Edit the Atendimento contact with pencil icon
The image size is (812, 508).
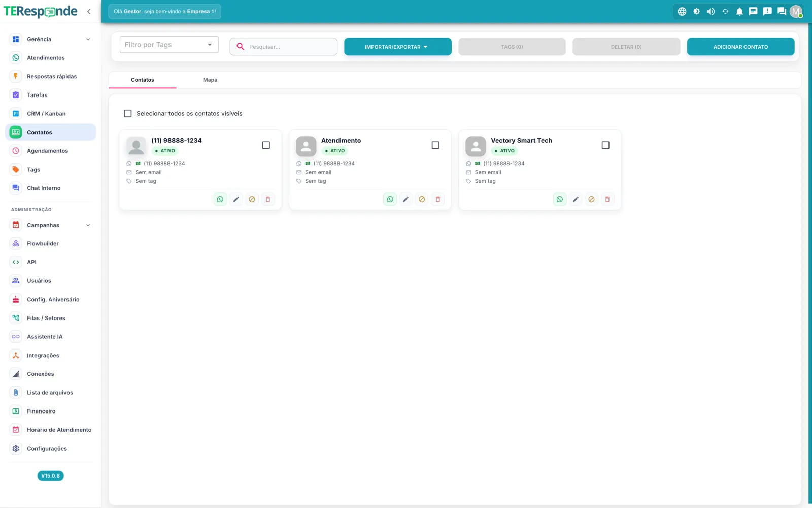(x=405, y=199)
